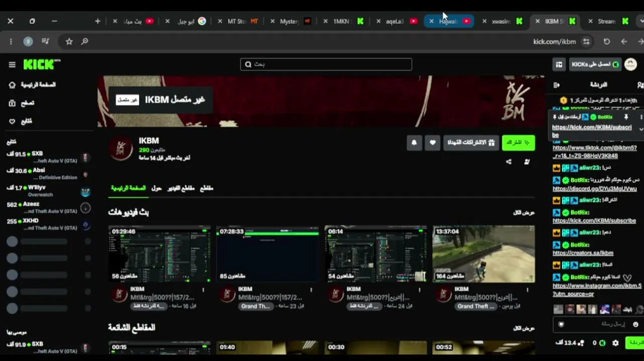
Task: Click the KICK logo
Action: point(42,65)
